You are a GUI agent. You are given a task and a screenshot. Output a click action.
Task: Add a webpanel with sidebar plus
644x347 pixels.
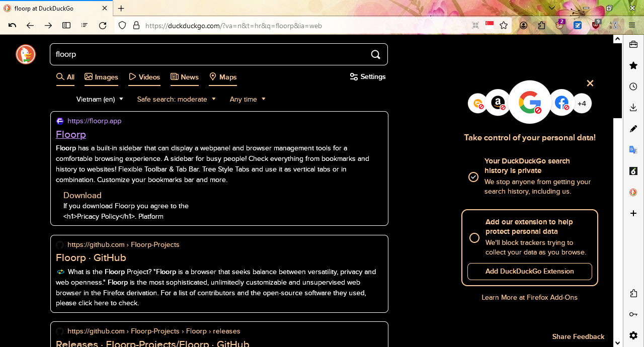(x=633, y=213)
